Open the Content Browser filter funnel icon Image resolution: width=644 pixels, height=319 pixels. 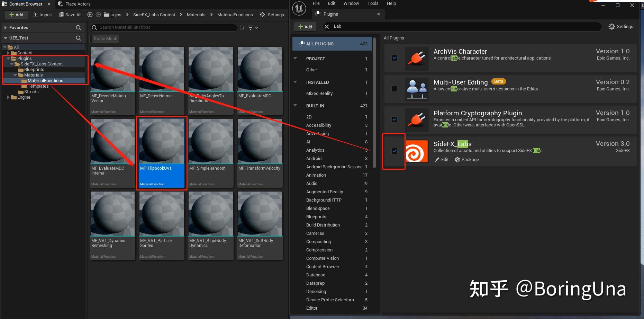click(250, 27)
